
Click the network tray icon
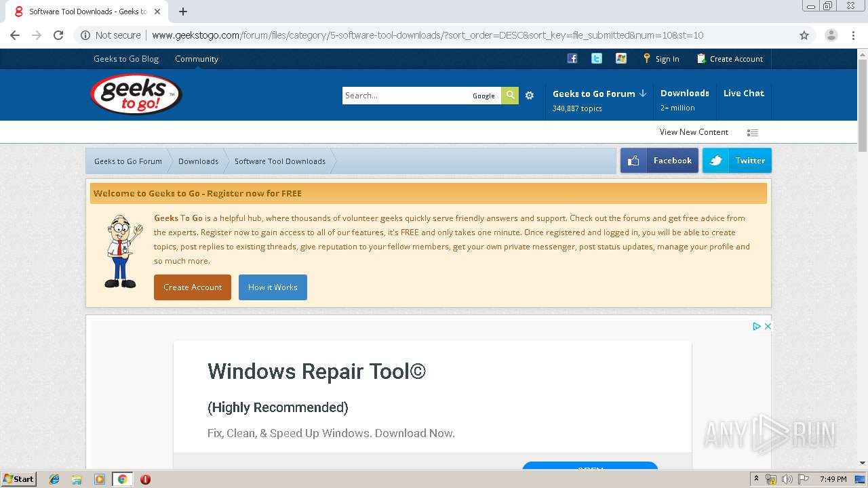(772, 479)
